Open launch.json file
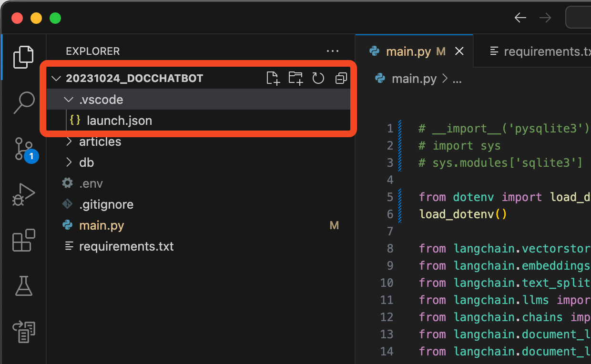This screenshot has height=364, width=591. click(119, 121)
